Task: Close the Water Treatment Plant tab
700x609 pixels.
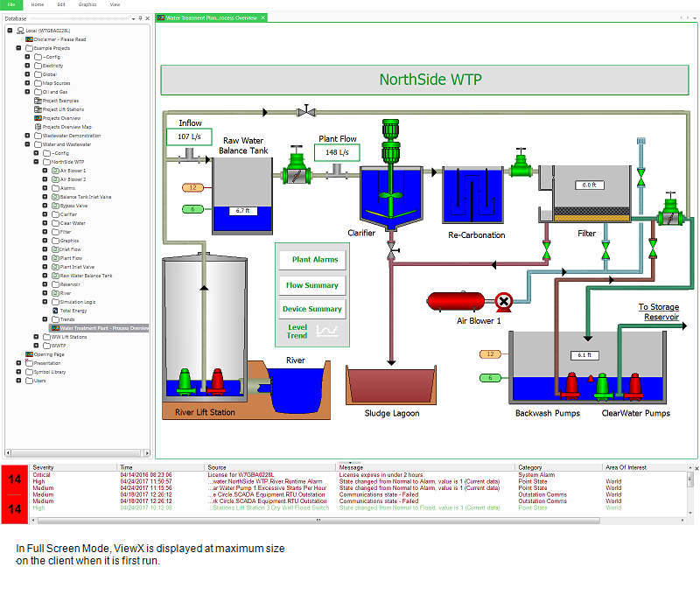Action: pos(262,18)
